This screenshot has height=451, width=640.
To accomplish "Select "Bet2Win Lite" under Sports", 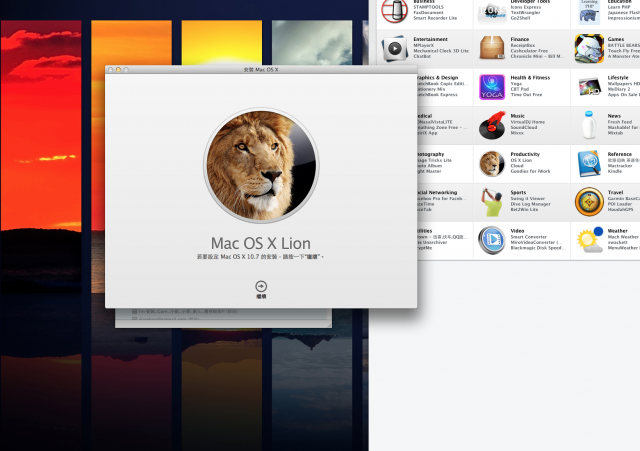I will point(524,210).
